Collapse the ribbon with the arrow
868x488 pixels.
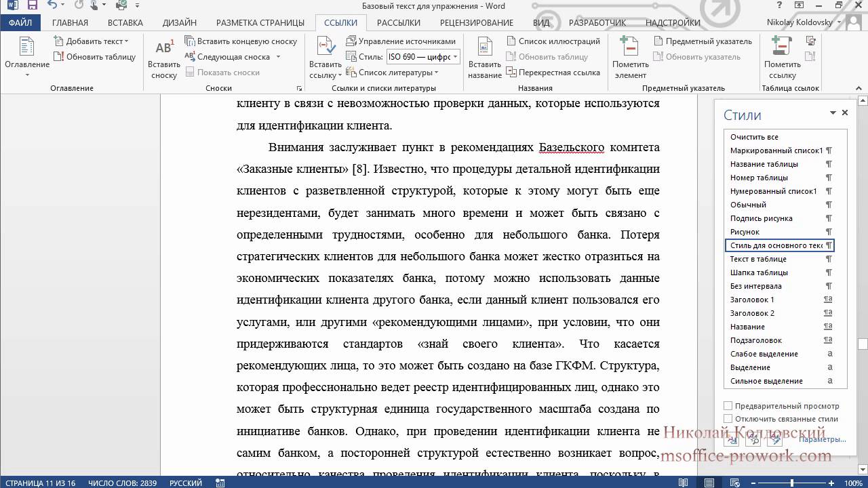click(860, 89)
